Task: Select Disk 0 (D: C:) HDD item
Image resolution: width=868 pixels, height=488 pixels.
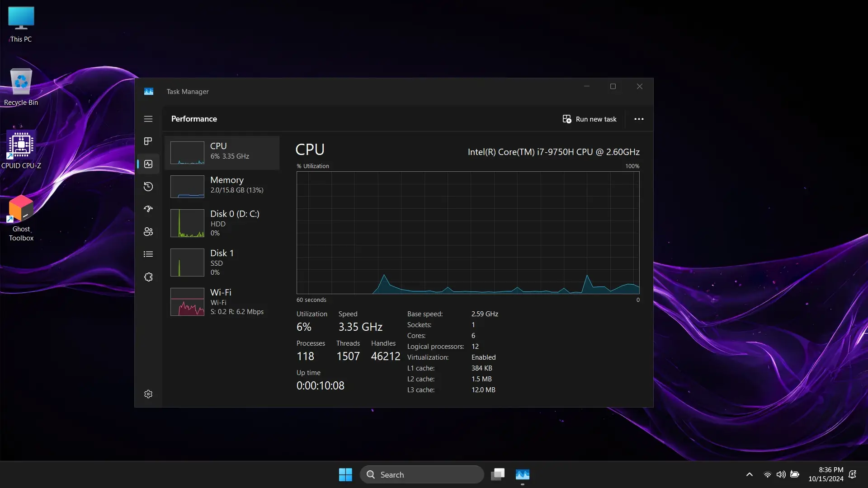Action: click(x=222, y=223)
